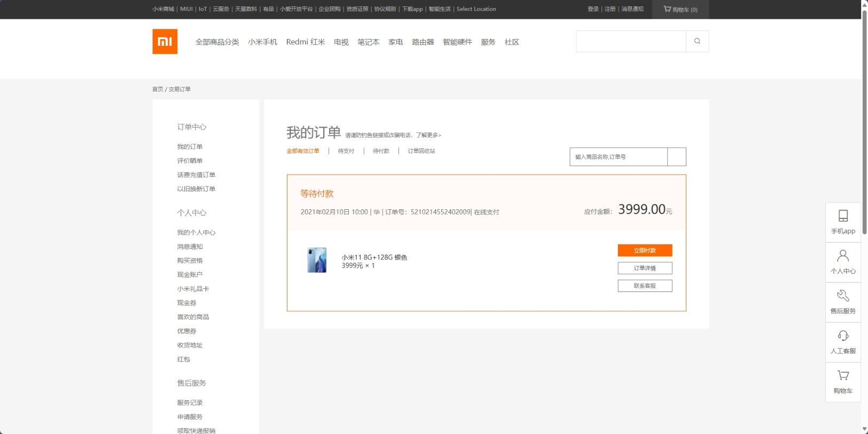Viewport: 868px width, 434px height.
Task: Open 我的订单 in left sidebar
Action: 190,147
